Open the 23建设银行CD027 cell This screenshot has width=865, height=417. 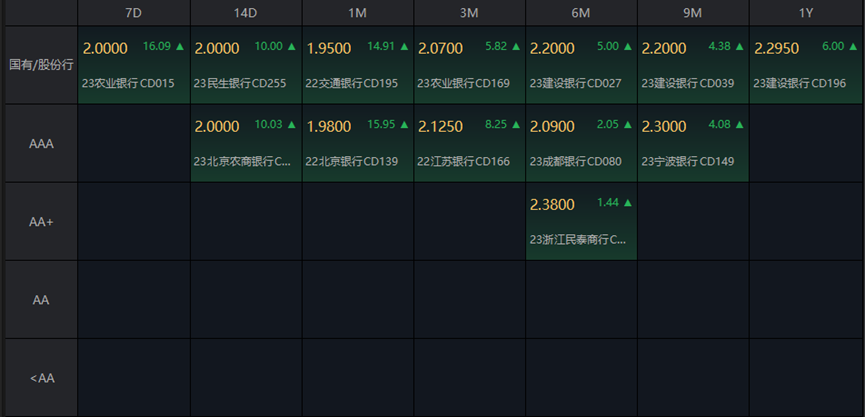pyautogui.click(x=581, y=65)
